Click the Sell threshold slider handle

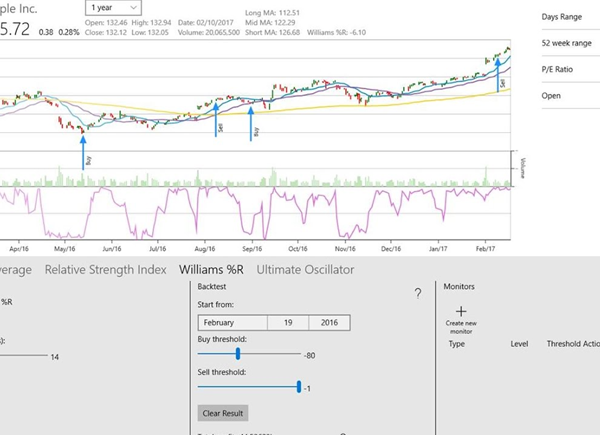coord(298,387)
